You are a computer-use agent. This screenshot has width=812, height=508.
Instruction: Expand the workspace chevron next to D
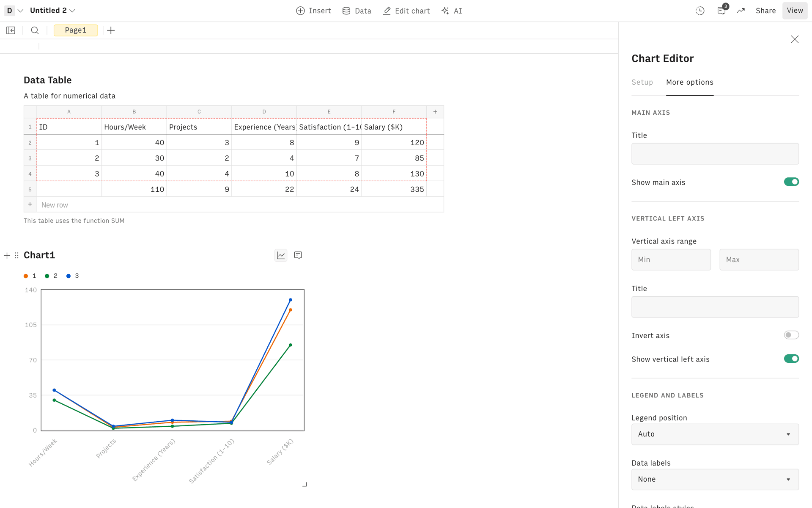pyautogui.click(x=20, y=11)
